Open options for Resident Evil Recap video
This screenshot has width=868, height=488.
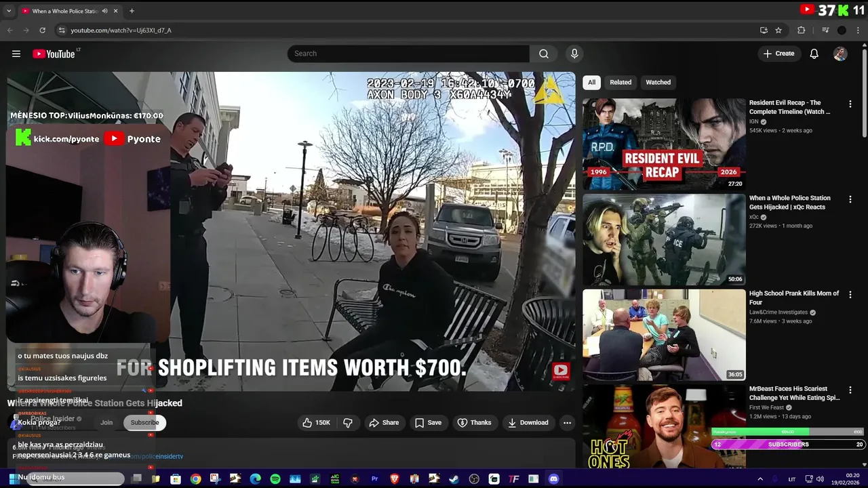[850, 104]
